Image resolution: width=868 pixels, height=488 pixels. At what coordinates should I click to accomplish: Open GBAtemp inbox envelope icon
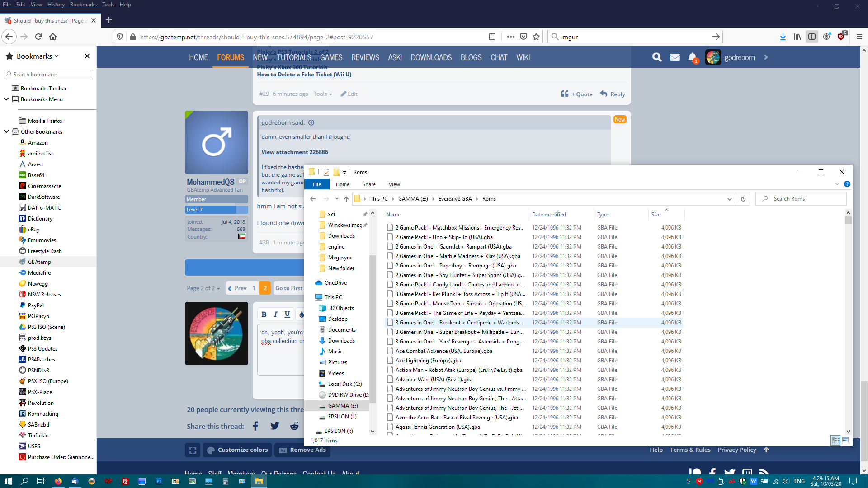click(x=675, y=57)
